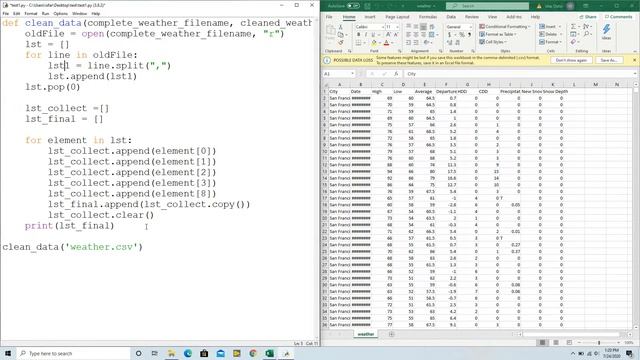This screenshot has height=360, width=640.
Task: Open Format as Table dropdown
Action: tap(498, 34)
